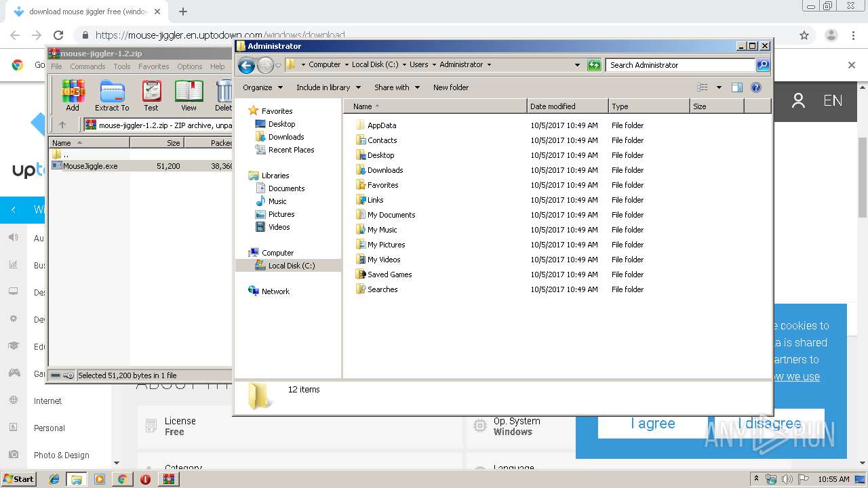Sort by Date modified column header
The width and height of the screenshot is (868, 488).
point(568,106)
